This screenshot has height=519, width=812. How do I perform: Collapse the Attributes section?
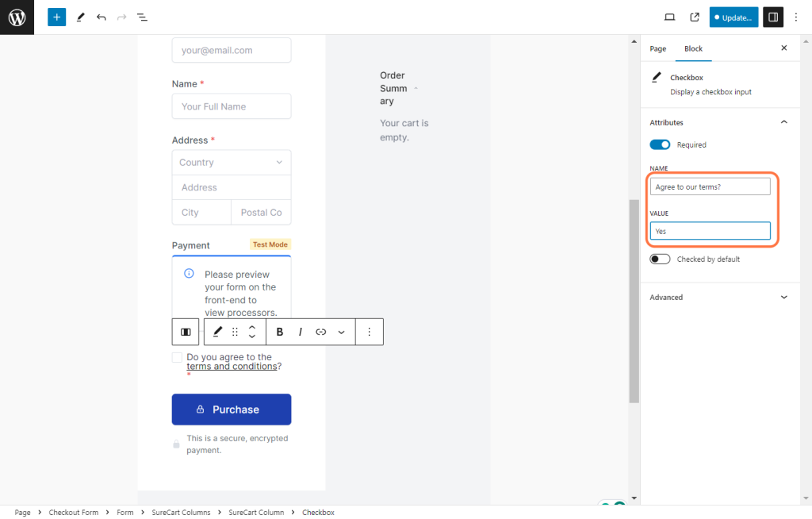click(783, 122)
